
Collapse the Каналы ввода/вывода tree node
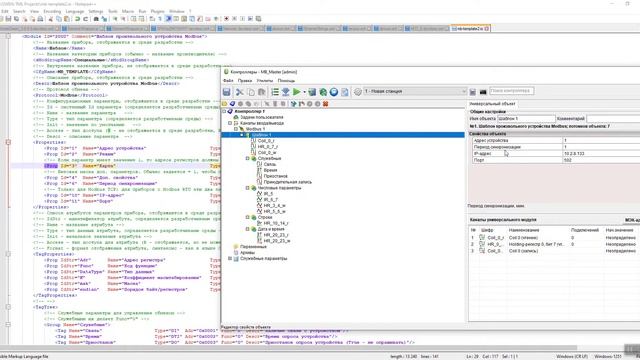point(230,123)
